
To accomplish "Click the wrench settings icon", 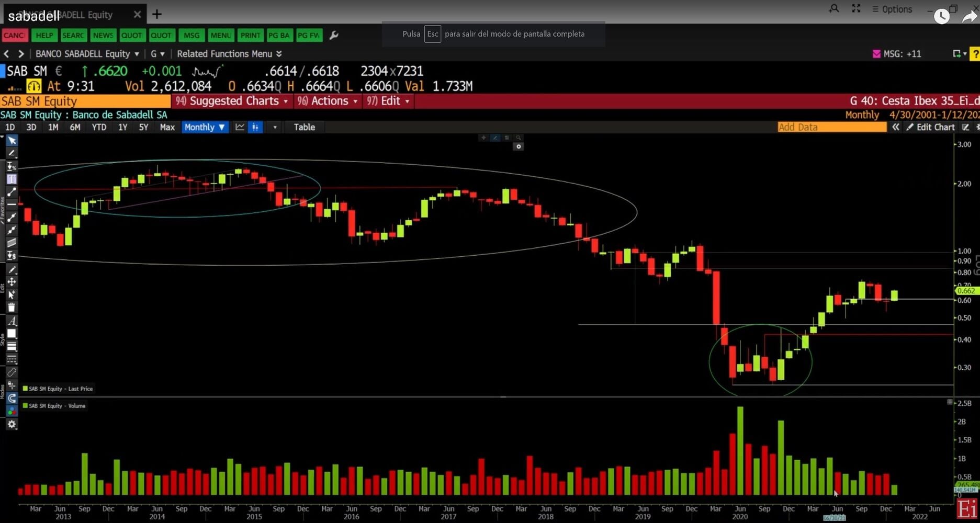I will pos(334,35).
